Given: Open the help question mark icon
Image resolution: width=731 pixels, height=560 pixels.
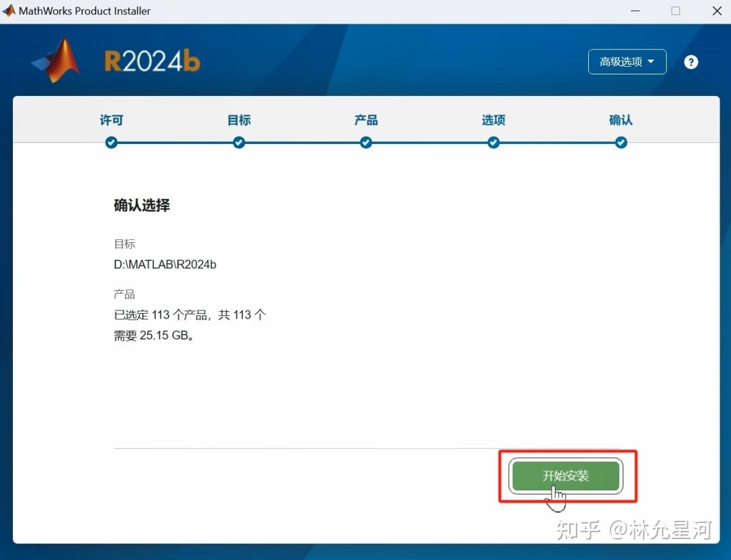Looking at the screenshot, I should pyautogui.click(x=691, y=62).
